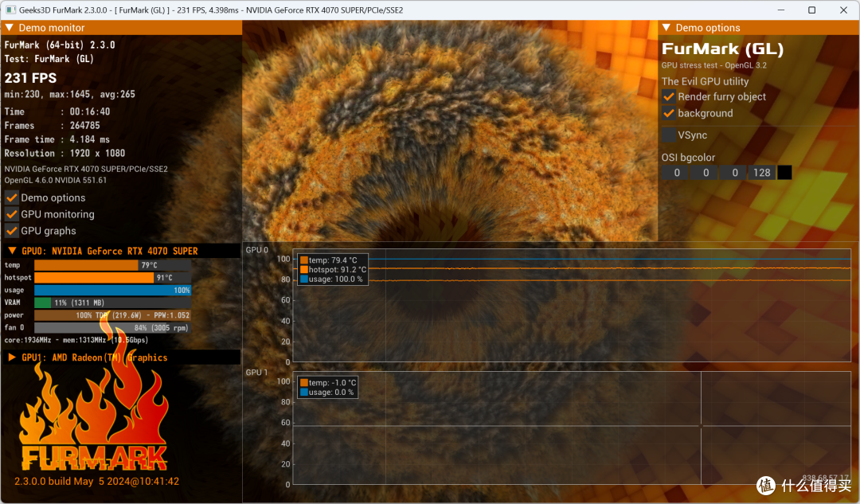Click the first OSI bgcolor value field
860x504 pixels.
tap(676, 173)
